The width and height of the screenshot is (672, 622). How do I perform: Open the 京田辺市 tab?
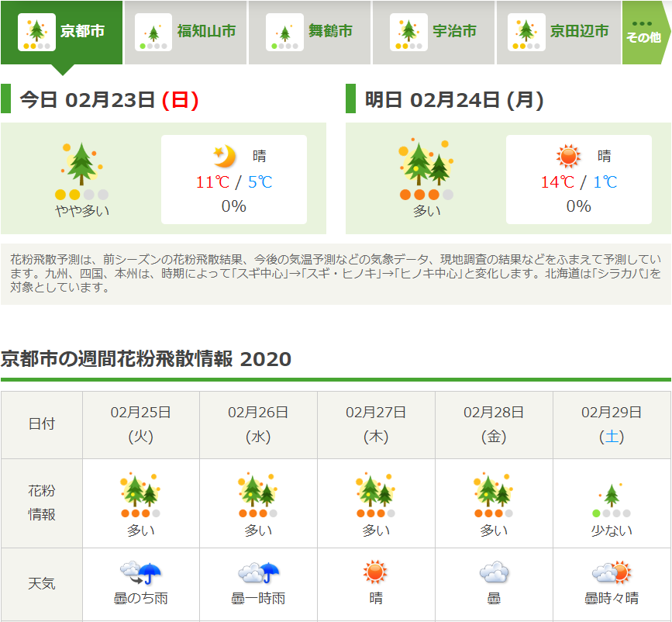558,32
